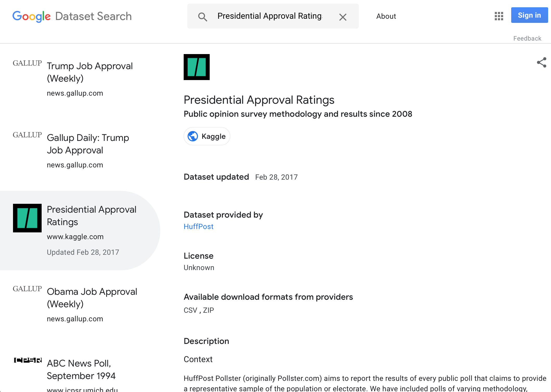Click the 'Unknown' license value

199,268
